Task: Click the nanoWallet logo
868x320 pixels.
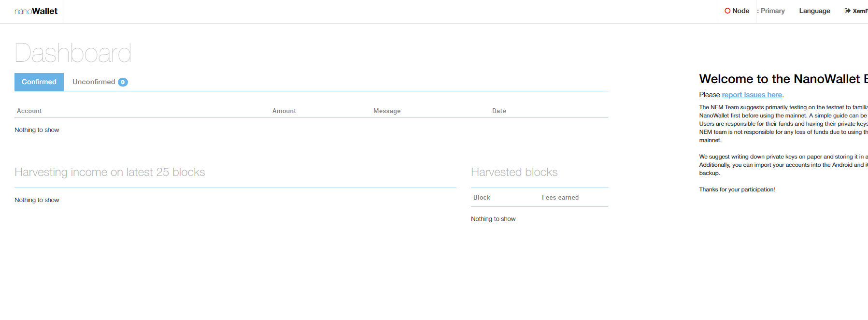Action: (x=36, y=11)
